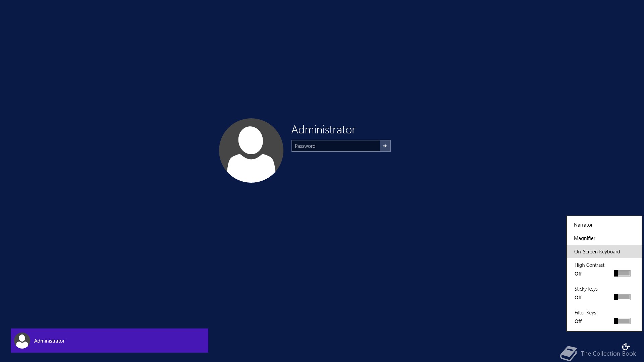Click Off status under Sticky Keys
This screenshot has height=362, width=644.
(x=578, y=298)
